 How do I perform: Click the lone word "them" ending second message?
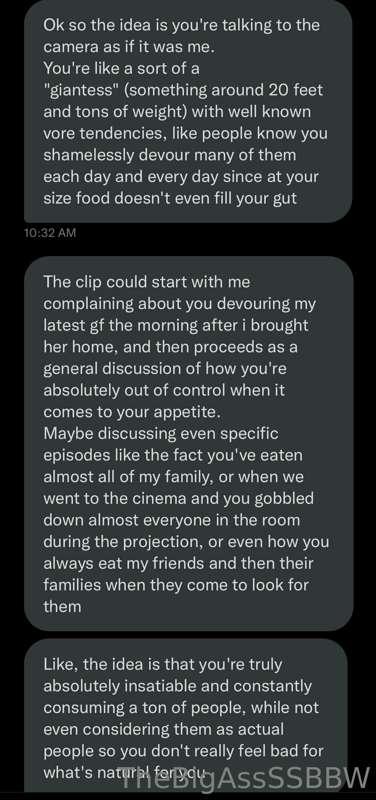tap(62, 607)
